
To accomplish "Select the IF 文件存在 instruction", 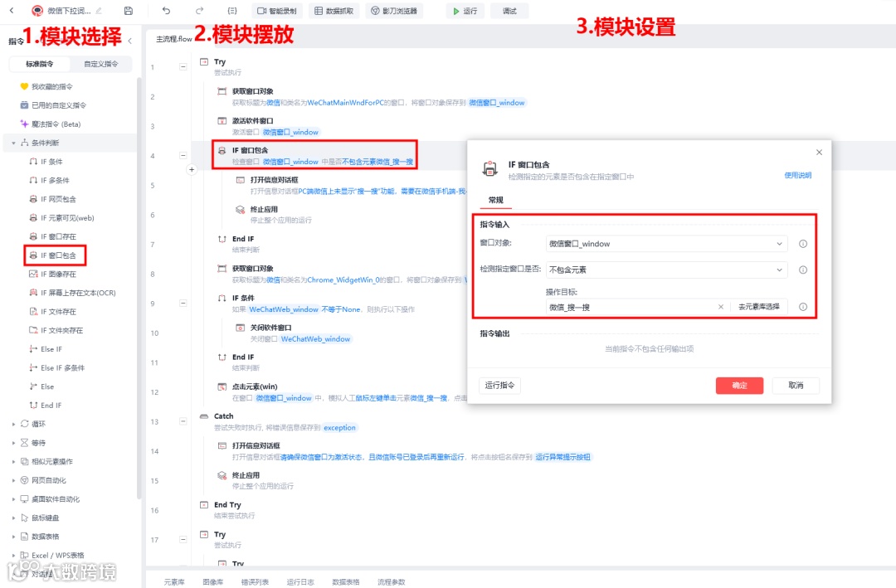I will [52, 312].
